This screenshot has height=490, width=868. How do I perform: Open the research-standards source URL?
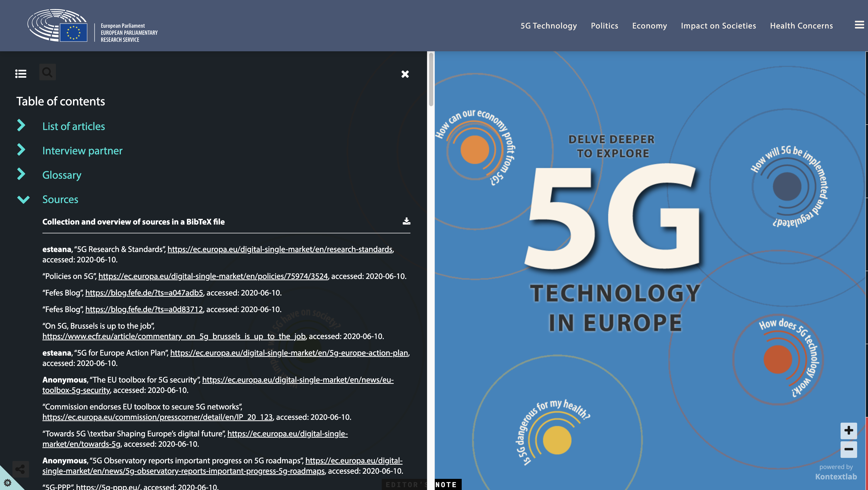pyautogui.click(x=280, y=249)
